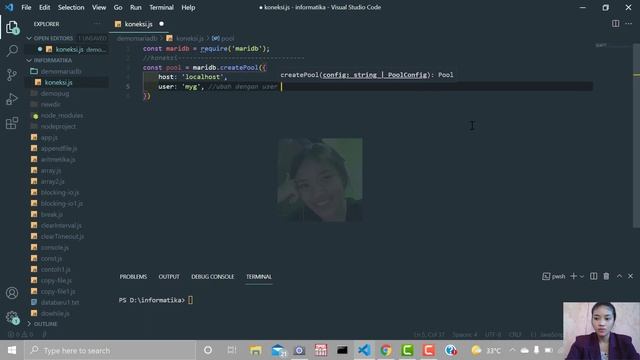Open app.js from the explorer
This screenshot has height=360, width=640.
[x=49, y=138]
